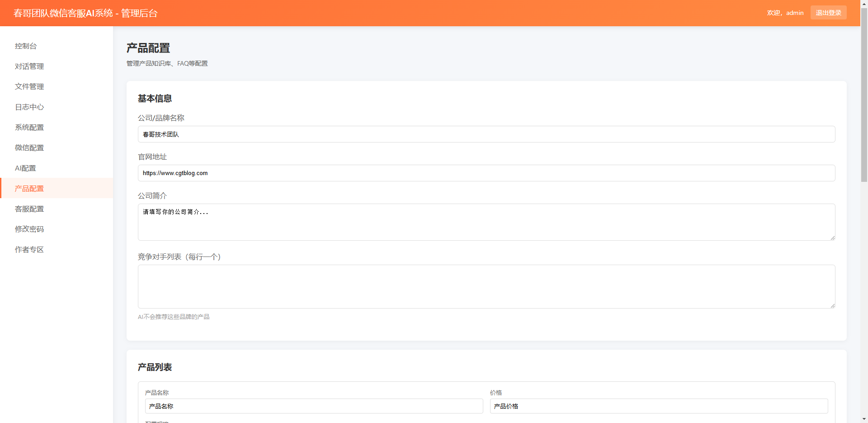Image resolution: width=868 pixels, height=423 pixels.
Task: Switch to AI配置 section
Action: [25, 168]
